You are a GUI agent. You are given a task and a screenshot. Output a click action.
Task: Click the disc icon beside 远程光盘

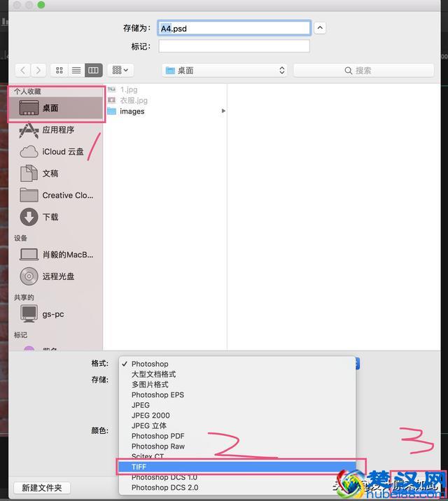tap(29, 276)
